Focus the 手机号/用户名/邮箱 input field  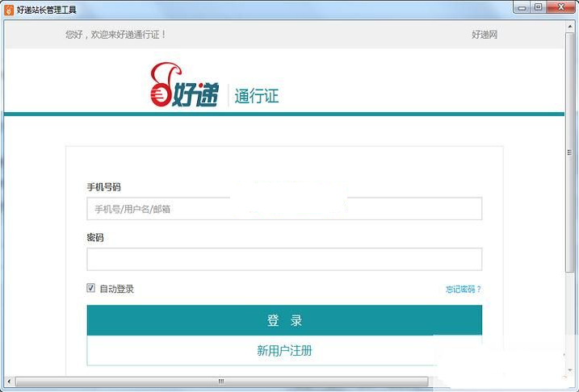coord(284,209)
